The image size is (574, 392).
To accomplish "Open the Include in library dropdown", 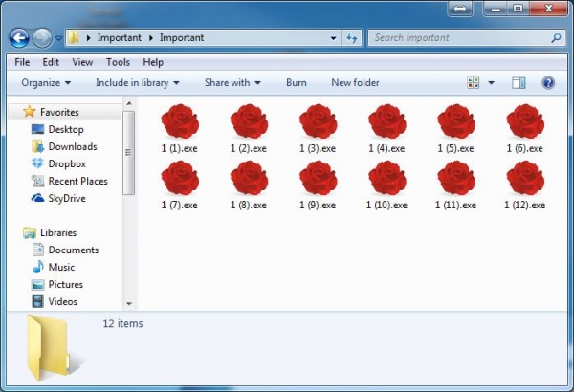I will [137, 83].
